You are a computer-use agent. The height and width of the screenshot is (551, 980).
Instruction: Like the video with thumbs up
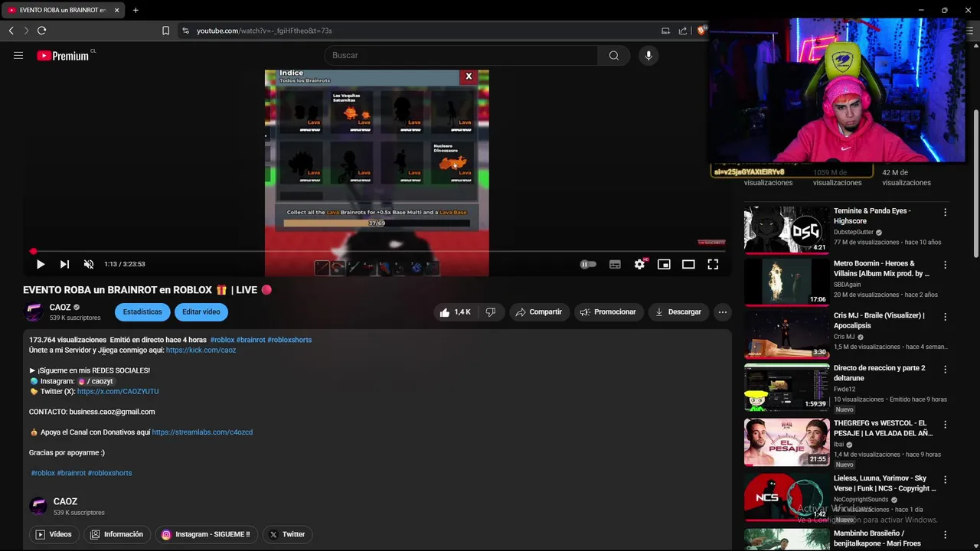click(x=455, y=312)
